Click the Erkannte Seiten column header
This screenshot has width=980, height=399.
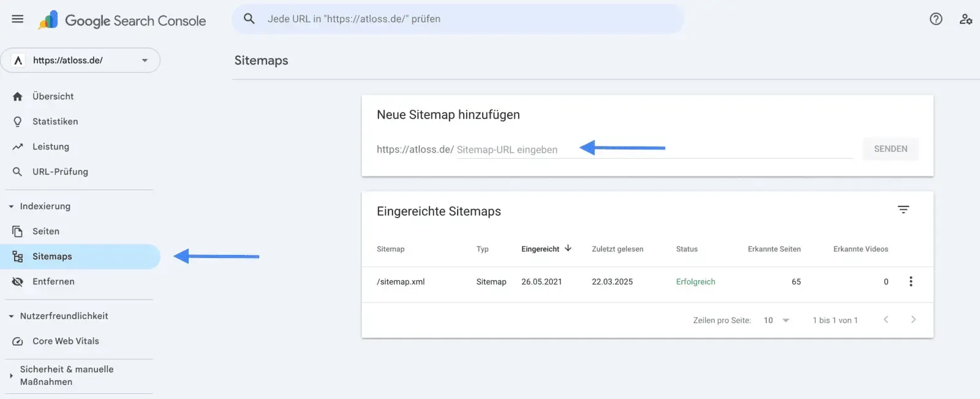point(774,249)
